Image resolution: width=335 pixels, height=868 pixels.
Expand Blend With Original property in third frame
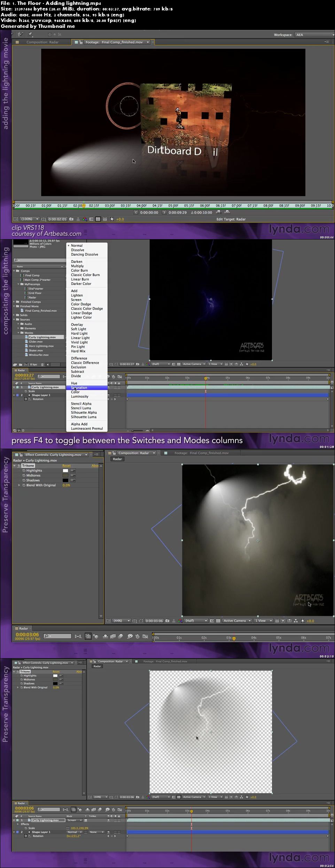(19, 485)
